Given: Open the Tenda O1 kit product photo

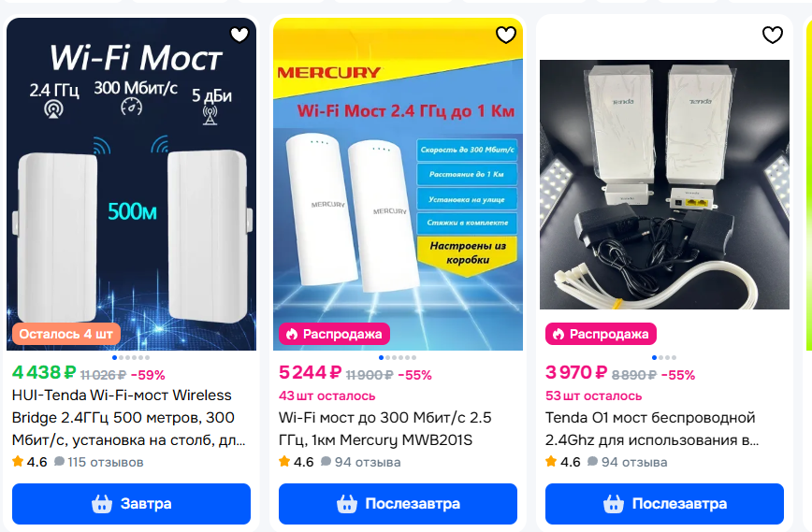Looking at the screenshot, I should click(664, 184).
